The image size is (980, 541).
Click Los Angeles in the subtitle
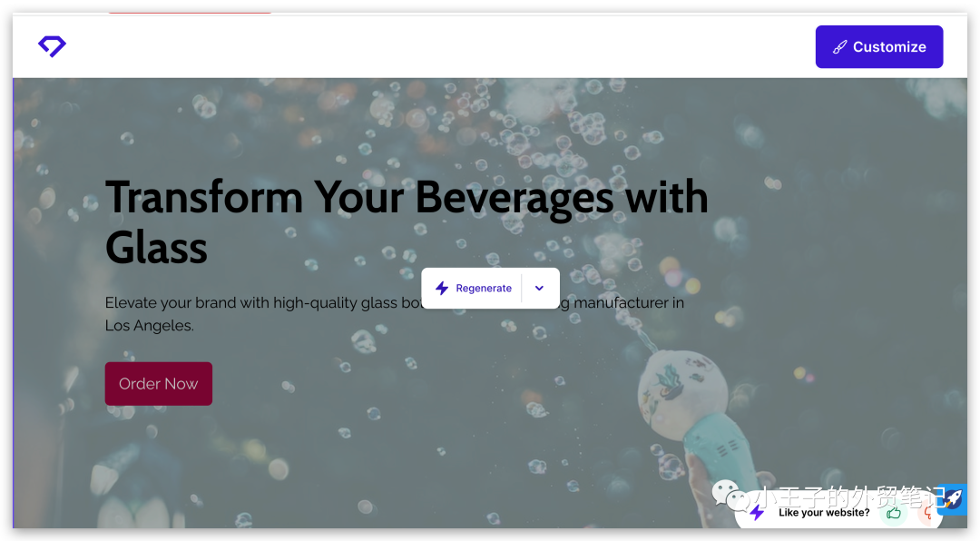pos(149,326)
